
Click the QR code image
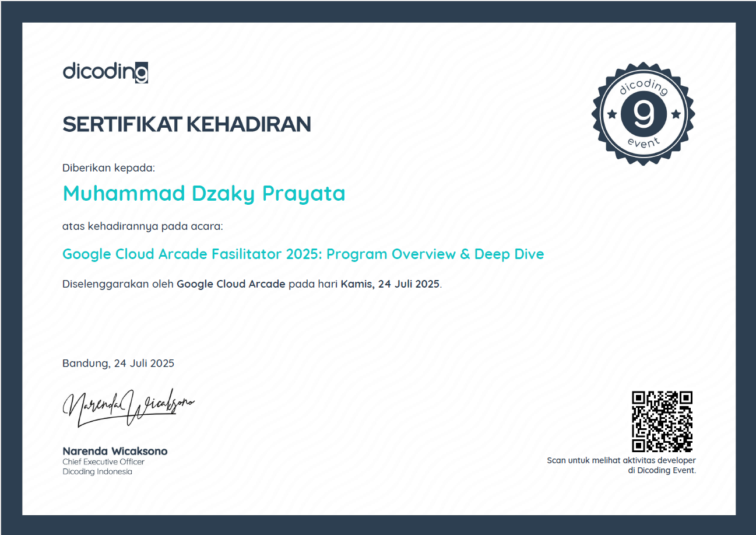pyautogui.click(x=662, y=421)
